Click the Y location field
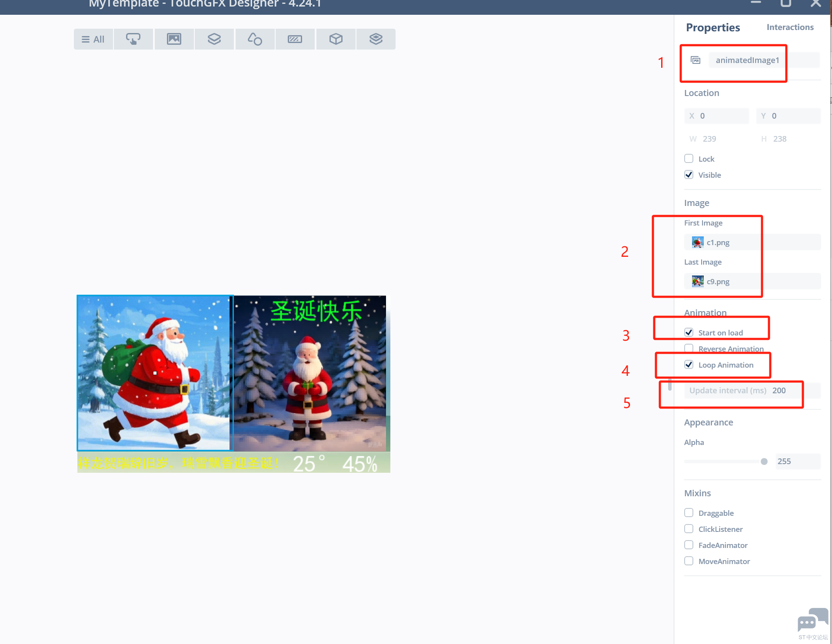 [x=788, y=116]
